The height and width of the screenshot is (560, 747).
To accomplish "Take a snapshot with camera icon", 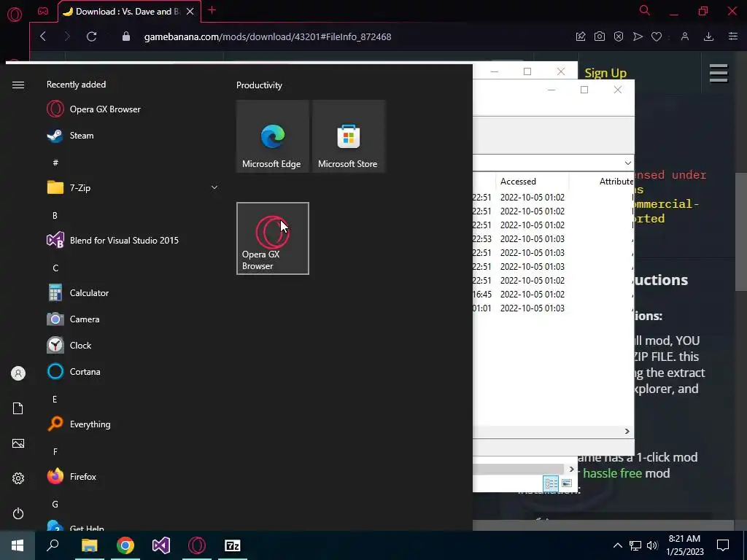I will 600,36.
